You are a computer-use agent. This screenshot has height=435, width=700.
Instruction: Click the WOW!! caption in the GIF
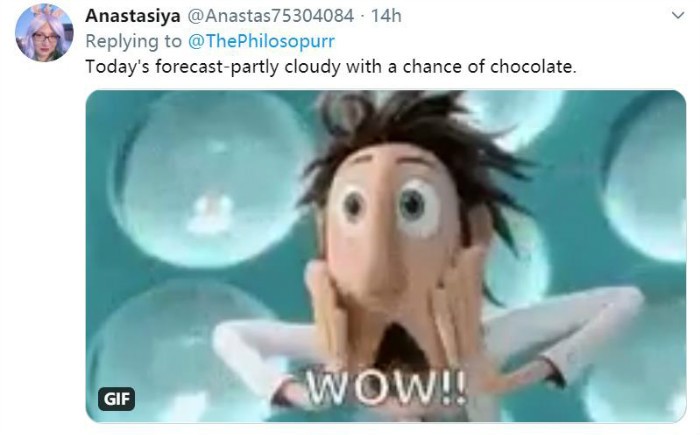[x=387, y=388]
